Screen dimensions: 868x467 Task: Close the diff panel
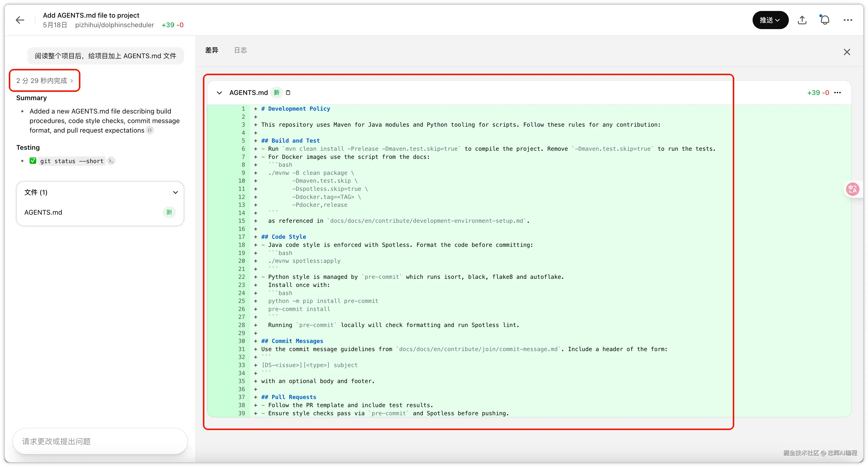click(x=847, y=52)
